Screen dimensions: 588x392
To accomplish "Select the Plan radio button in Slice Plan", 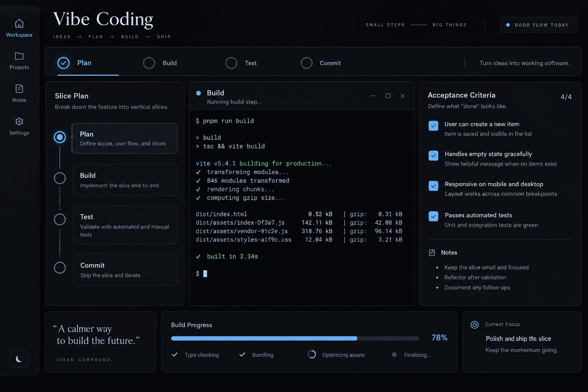I will coord(60,137).
